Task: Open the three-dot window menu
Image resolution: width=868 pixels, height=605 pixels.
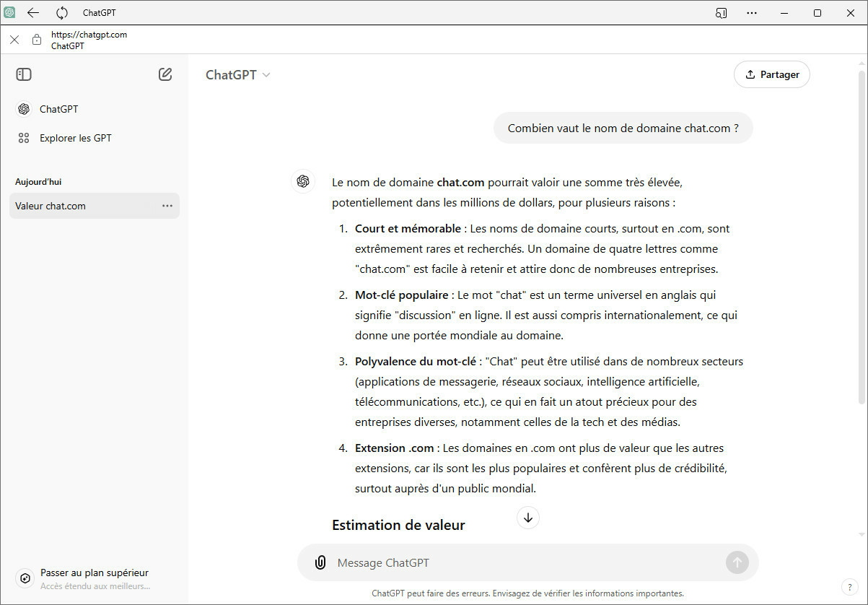Action: tap(752, 12)
